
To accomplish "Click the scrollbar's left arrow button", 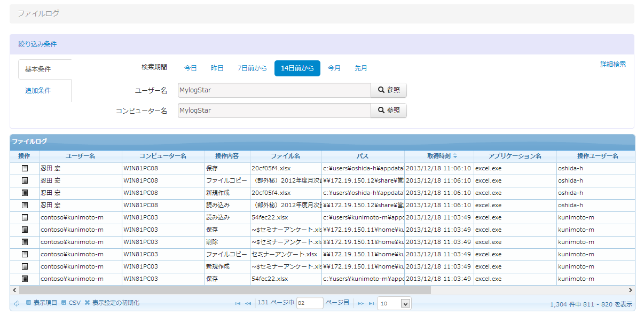I will tap(14, 290).
